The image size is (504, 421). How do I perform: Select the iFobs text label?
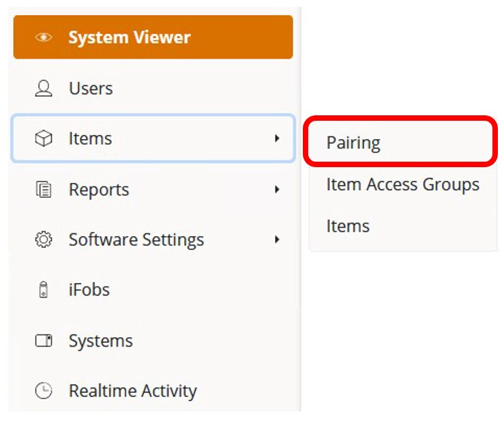[89, 290]
